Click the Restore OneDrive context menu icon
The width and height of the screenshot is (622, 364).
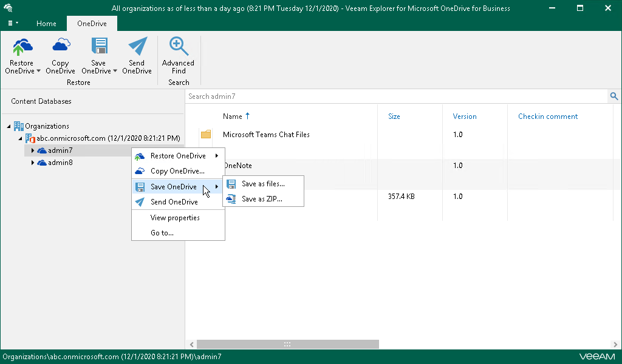pyautogui.click(x=139, y=156)
